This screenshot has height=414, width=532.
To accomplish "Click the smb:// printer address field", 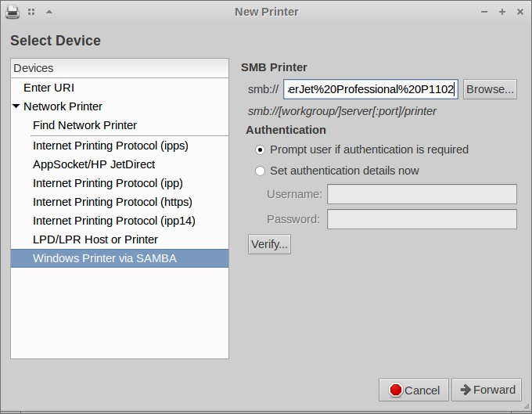I will tap(371, 89).
